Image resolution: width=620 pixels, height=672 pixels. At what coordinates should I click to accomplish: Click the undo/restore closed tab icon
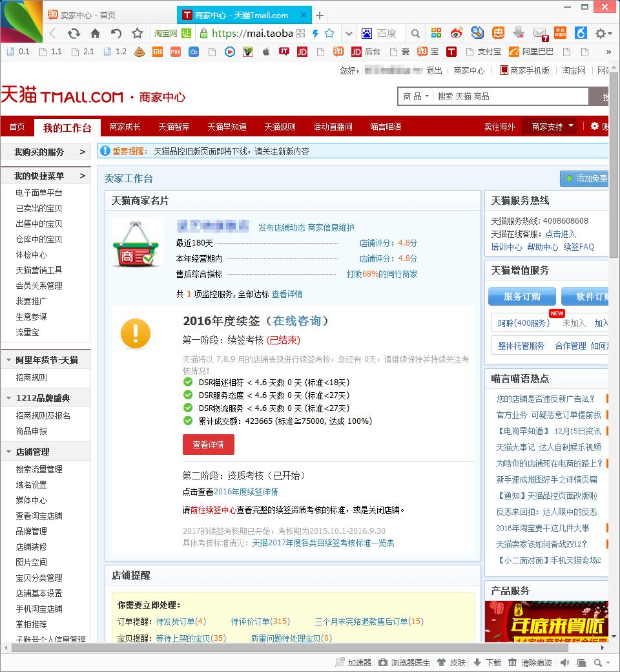pos(116,34)
